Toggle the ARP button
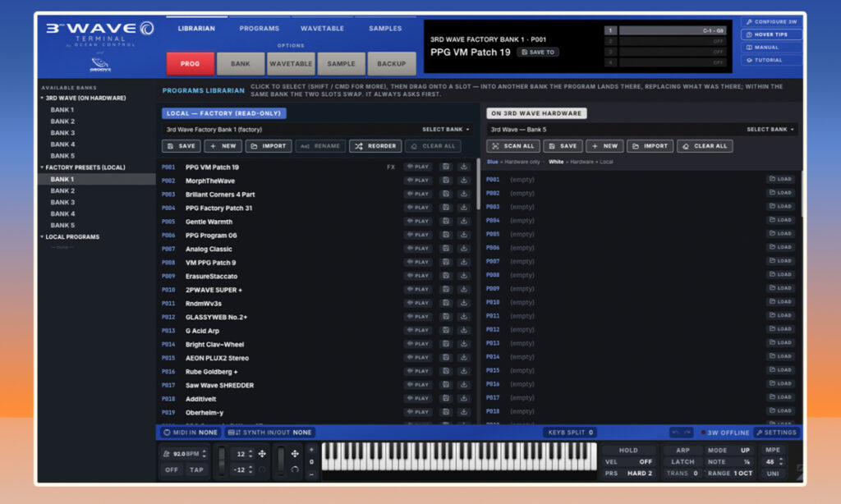The height and width of the screenshot is (504, 841). click(682, 451)
